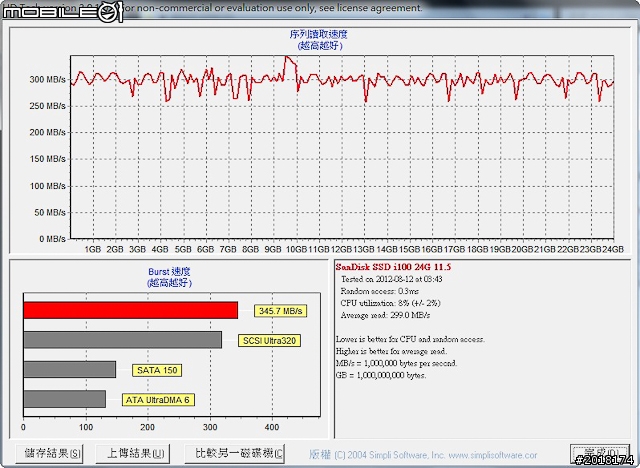Click 'GB = 1,000,000,000 bytes.' note
This screenshot has height=468, width=640.
coord(381,375)
